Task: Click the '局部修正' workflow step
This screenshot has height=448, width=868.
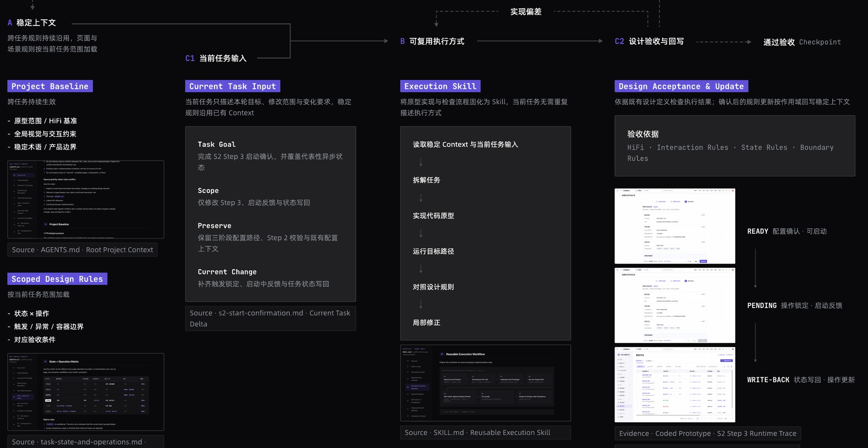Action: point(426,323)
